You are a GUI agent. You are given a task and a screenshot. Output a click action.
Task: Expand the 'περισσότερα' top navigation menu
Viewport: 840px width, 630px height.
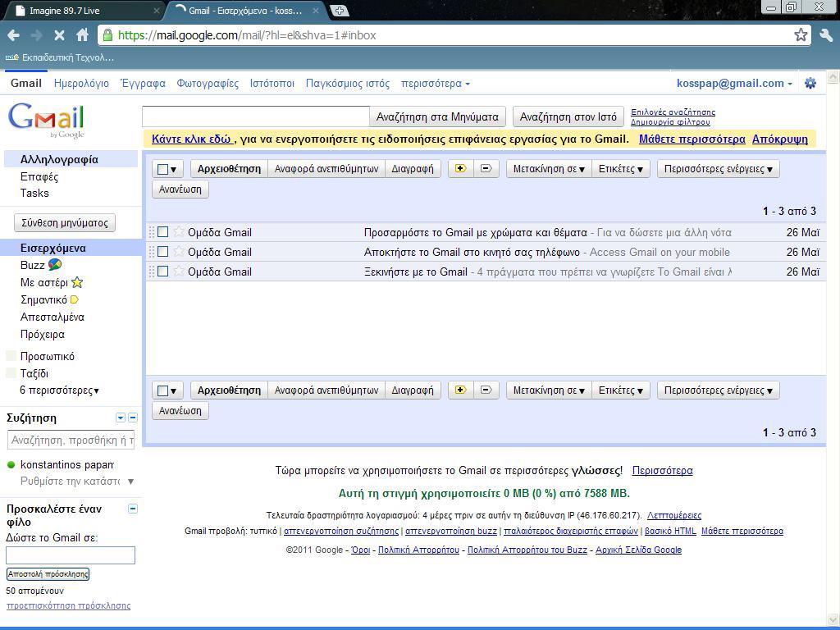tap(436, 83)
